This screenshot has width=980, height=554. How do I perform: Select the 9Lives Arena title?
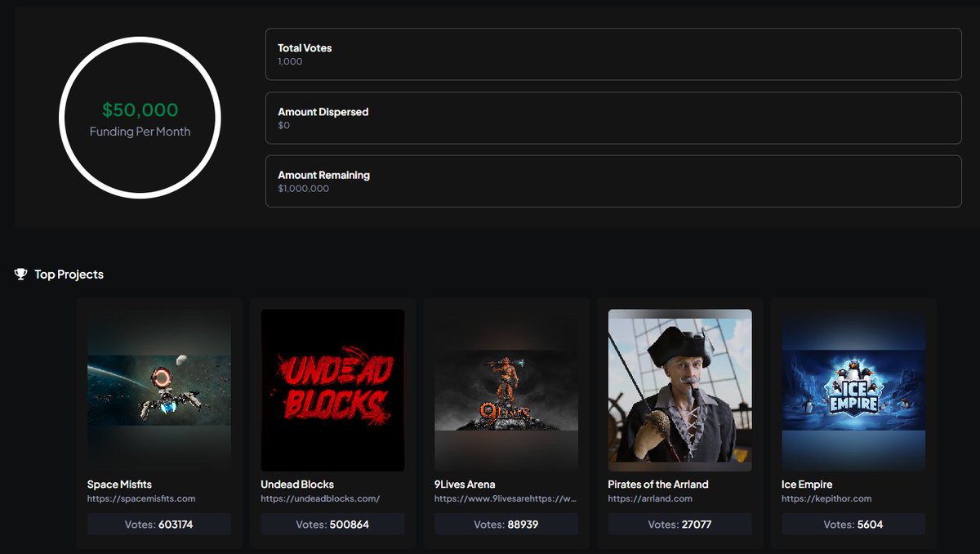click(x=465, y=485)
